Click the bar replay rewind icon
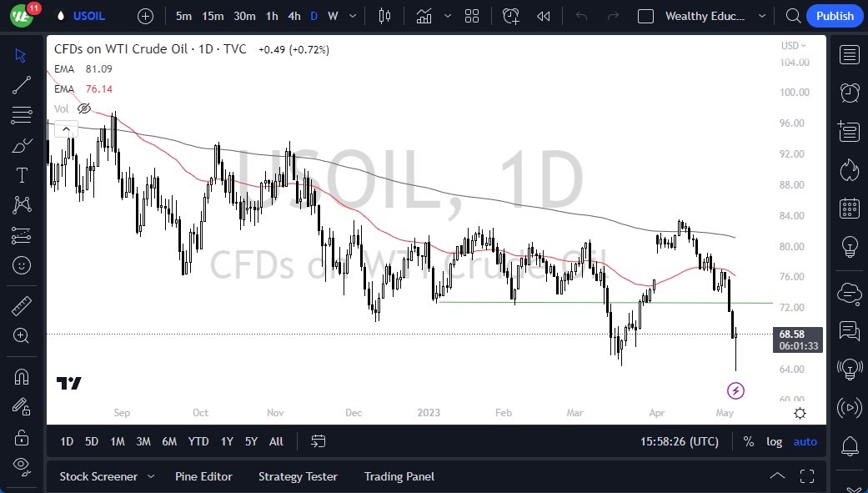The width and height of the screenshot is (868, 493). pyautogui.click(x=544, y=16)
